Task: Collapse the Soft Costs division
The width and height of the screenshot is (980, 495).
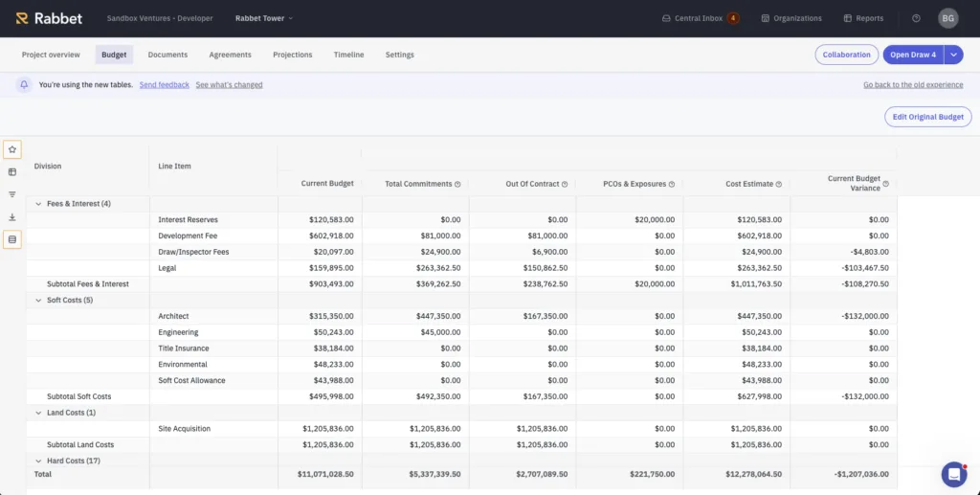Action: 38,300
